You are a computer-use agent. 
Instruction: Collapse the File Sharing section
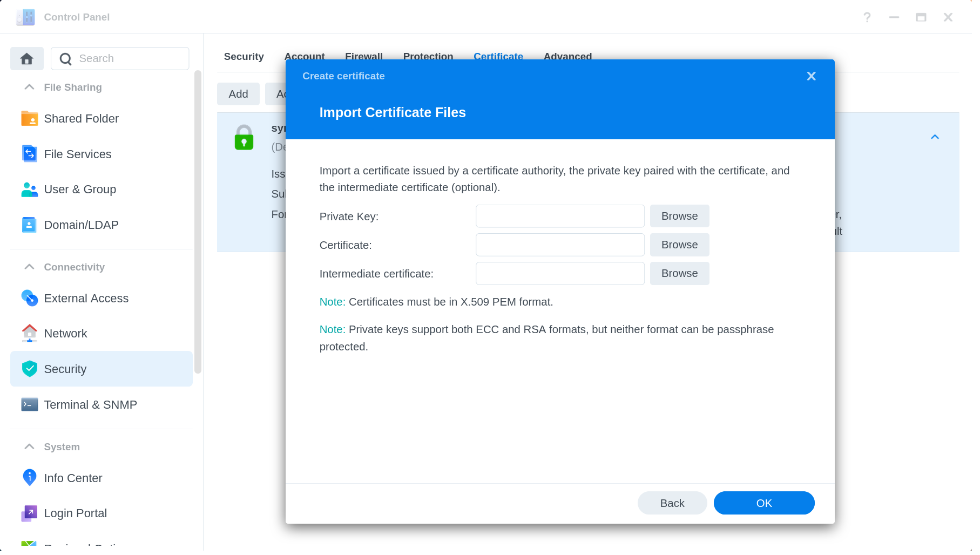pos(30,87)
